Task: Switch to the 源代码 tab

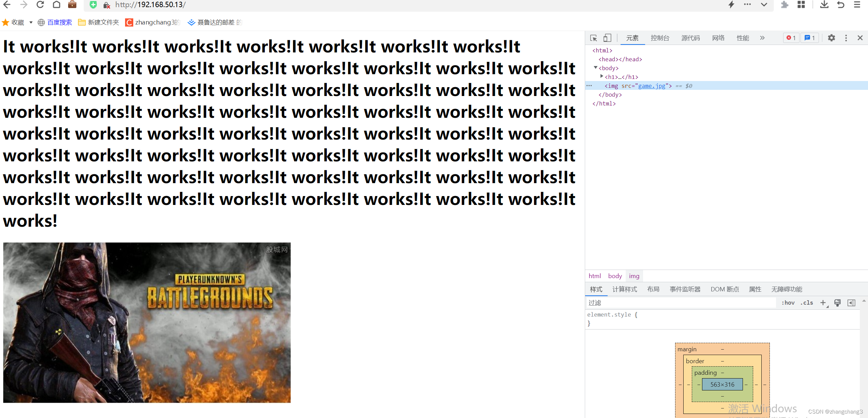Action: [690, 38]
